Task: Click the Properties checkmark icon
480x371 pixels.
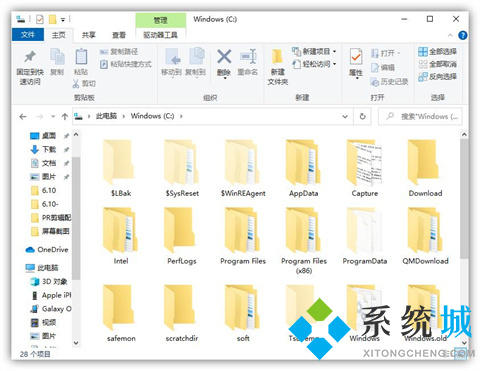Action: point(356,57)
